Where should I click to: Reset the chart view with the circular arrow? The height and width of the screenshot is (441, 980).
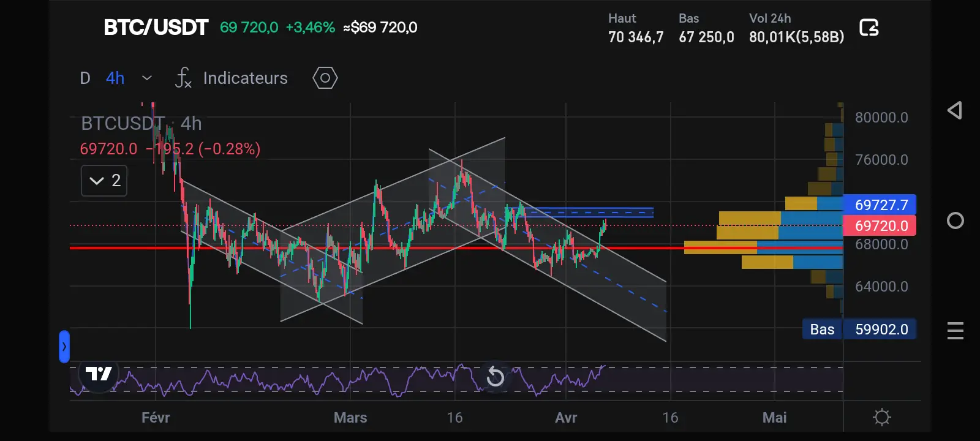tap(495, 377)
